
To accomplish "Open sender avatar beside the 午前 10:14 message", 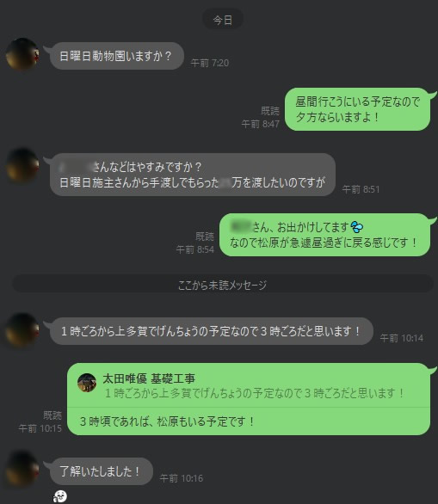I will (22, 329).
